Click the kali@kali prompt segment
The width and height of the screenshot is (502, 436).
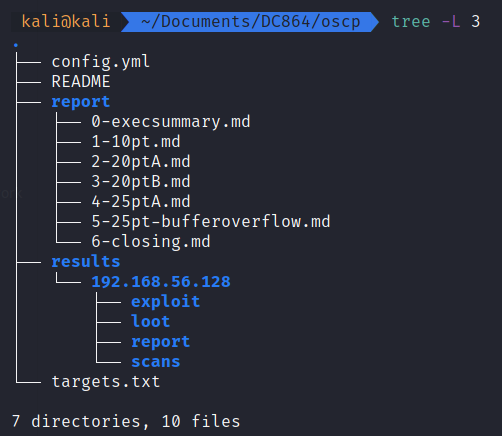point(66,22)
